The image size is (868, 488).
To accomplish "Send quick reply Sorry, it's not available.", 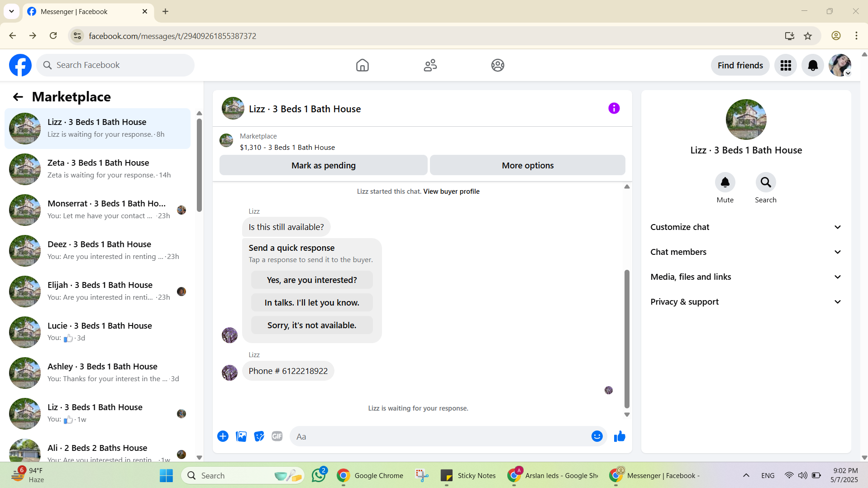I will [x=312, y=325].
